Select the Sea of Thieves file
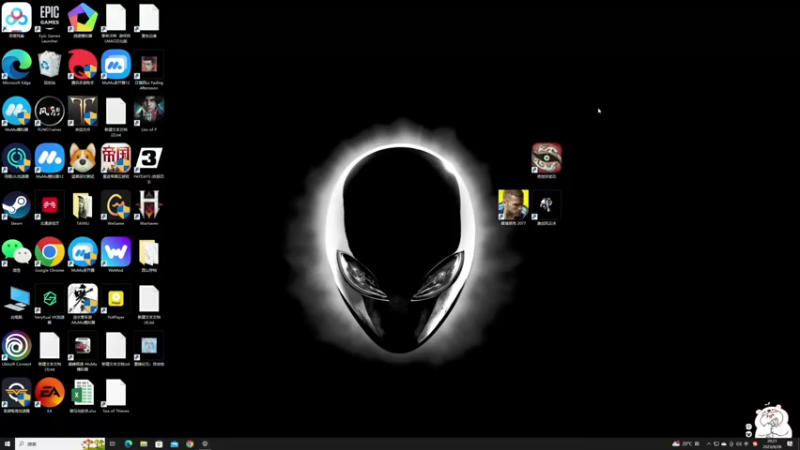Screen dimensions: 800x450 [x=116, y=395]
